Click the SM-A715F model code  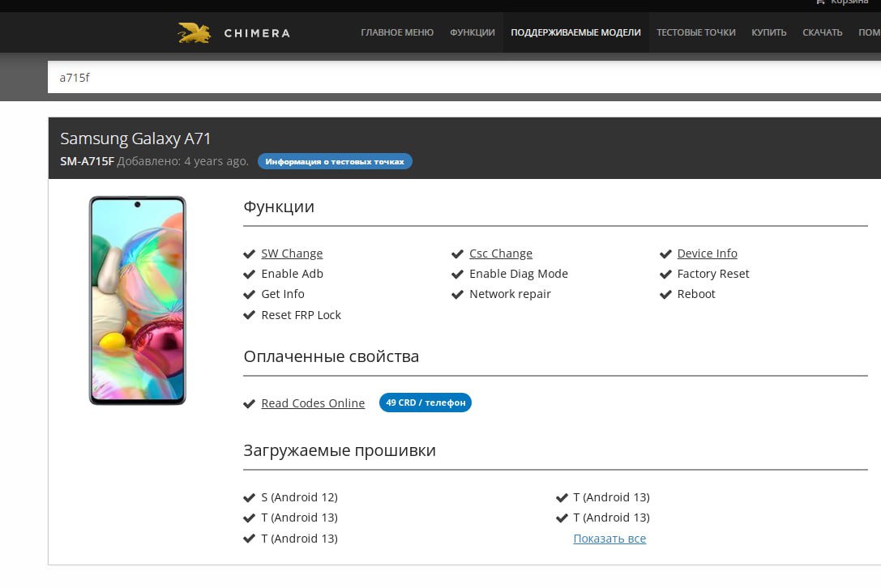(87, 161)
